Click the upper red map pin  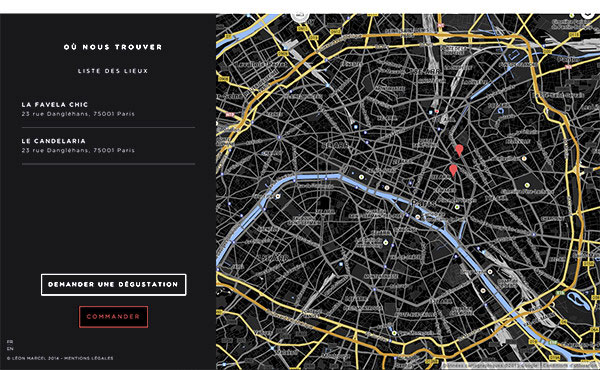[459, 150]
